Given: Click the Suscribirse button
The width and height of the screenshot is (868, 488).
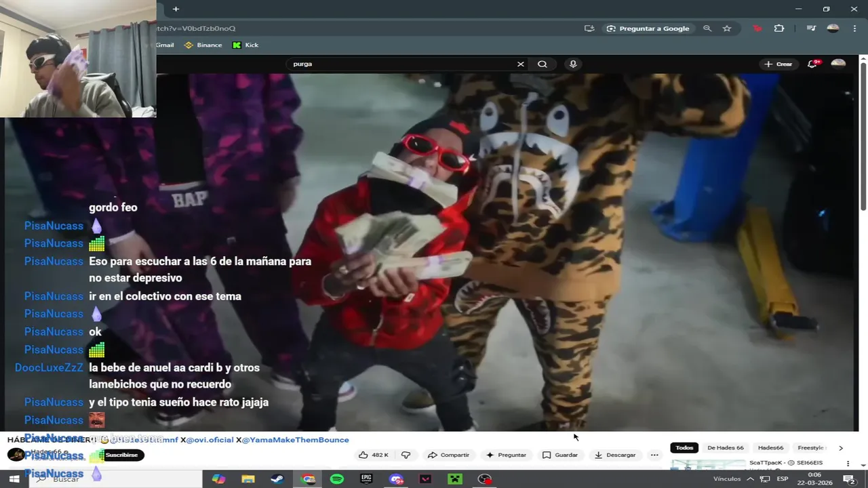Looking at the screenshot, I should tap(121, 455).
